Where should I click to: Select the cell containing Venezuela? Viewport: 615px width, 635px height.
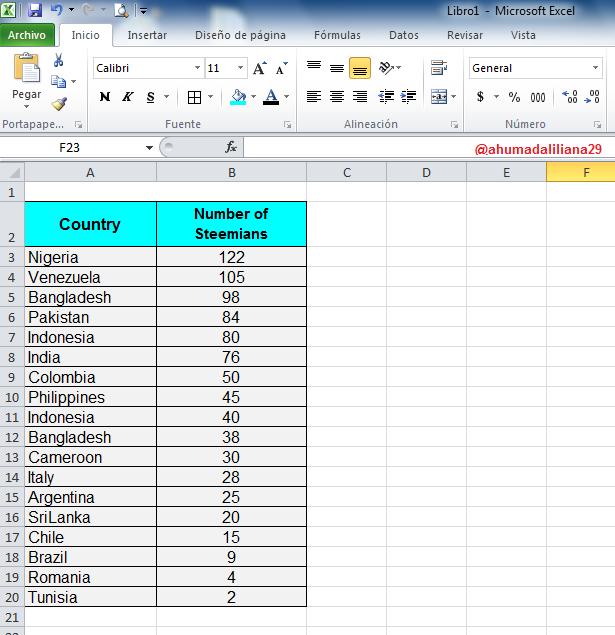tap(91, 277)
